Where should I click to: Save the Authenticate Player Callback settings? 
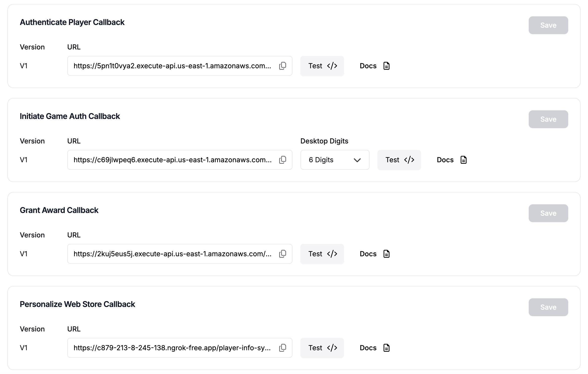[548, 25]
